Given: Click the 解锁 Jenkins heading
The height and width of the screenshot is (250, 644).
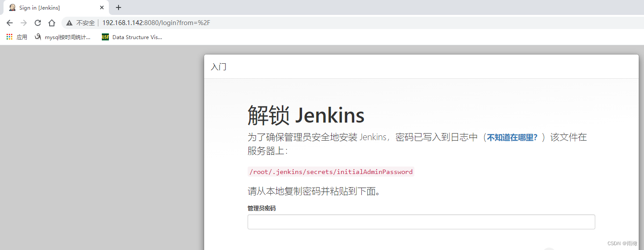Looking at the screenshot, I should 306,116.
